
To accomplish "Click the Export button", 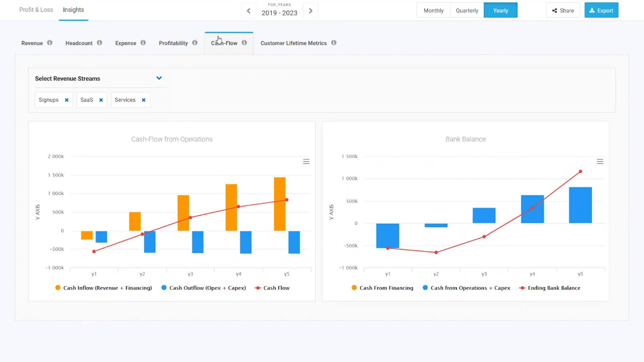I will (601, 10).
